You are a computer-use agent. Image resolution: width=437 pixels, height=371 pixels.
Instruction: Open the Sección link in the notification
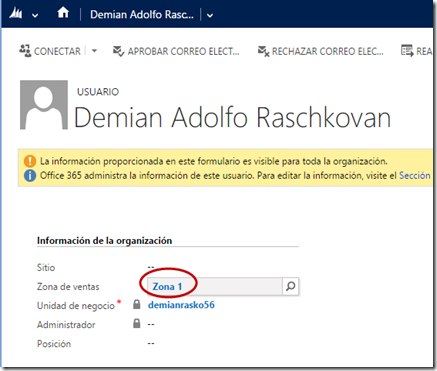415,175
